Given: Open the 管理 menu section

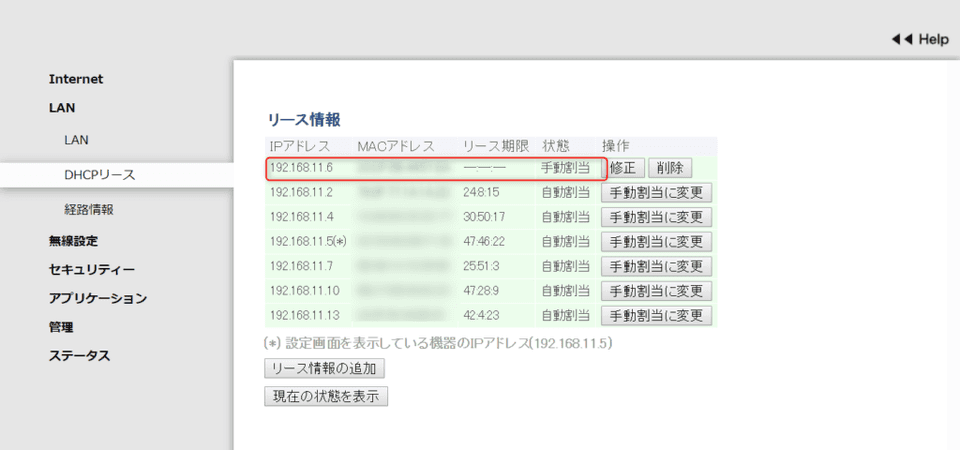Looking at the screenshot, I should (x=61, y=327).
